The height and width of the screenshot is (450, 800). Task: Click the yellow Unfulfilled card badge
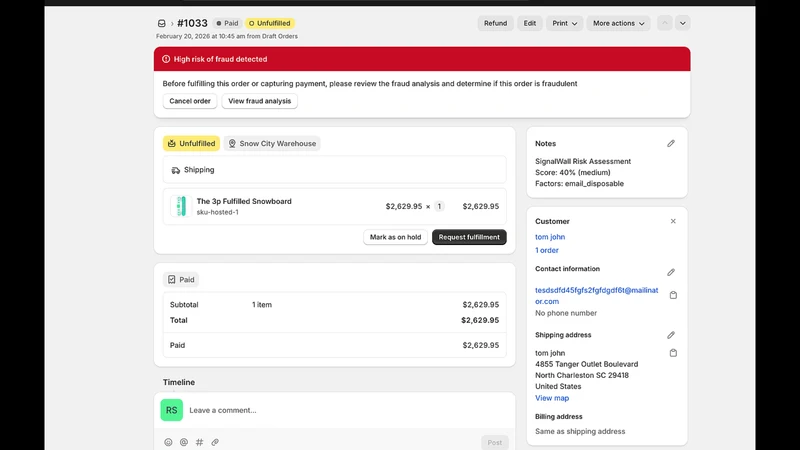pyautogui.click(x=191, y=144)
